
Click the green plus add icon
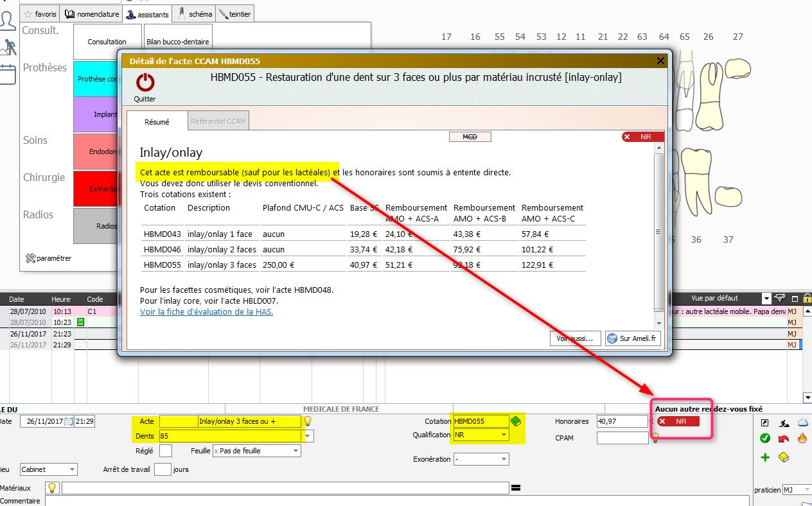point(765,457)
